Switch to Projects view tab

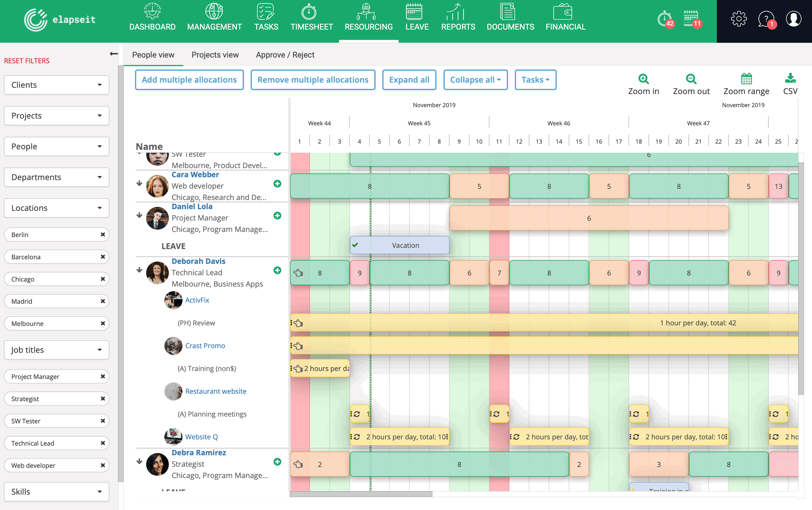(215, 55)
